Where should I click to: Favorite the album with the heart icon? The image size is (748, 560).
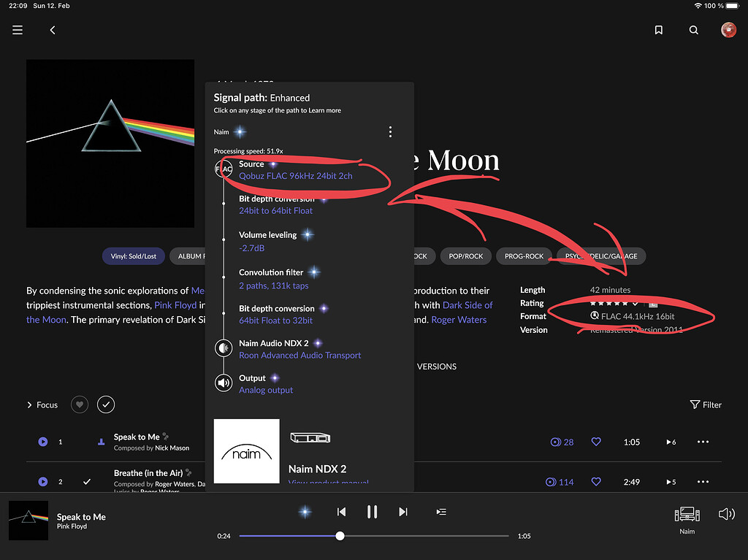pyautogui.click(x=79, y=404)
